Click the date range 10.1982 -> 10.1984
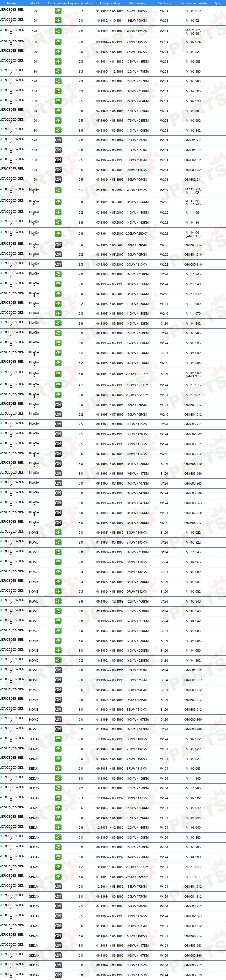This screenshot has height=980, width=226. [110, 21]
